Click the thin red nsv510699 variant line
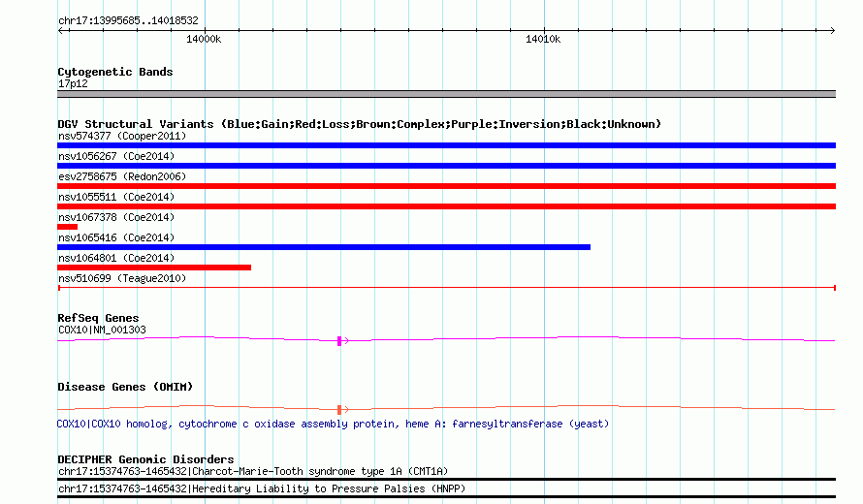863x504 pixels. pos(446,288)
